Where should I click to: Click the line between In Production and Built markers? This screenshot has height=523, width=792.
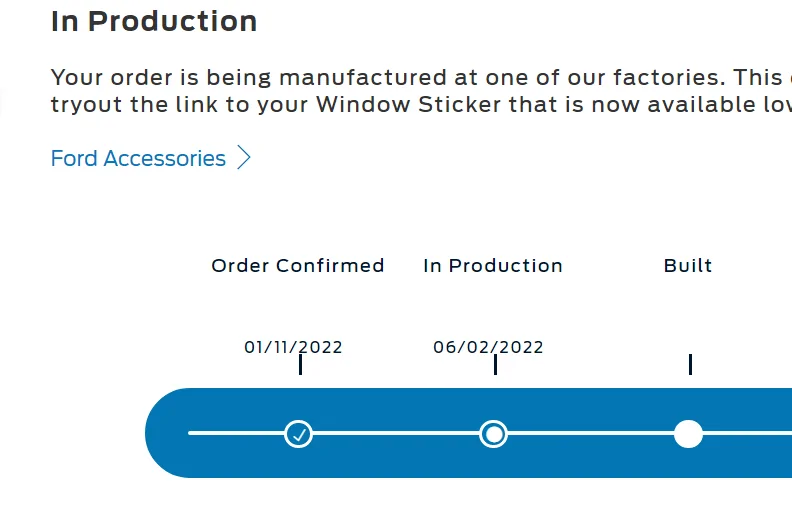tap(590, 434)
